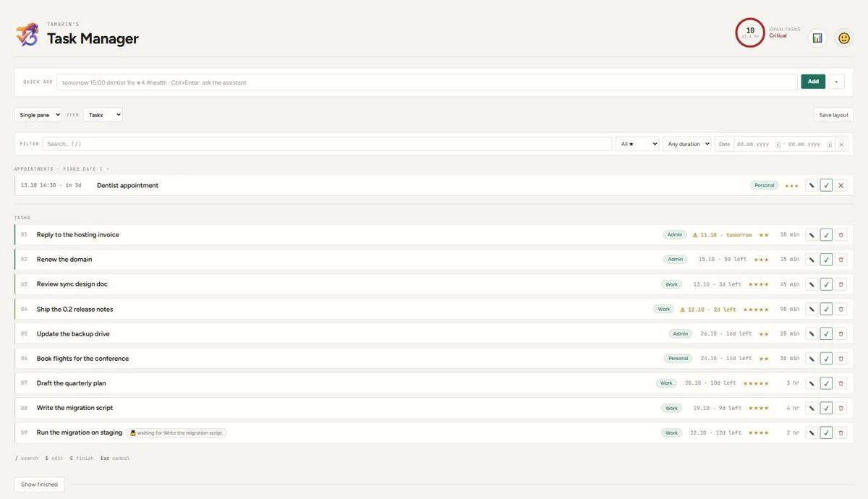Delete Draft the quarterly plan task

pyautogui.click(x=841, y=383)
